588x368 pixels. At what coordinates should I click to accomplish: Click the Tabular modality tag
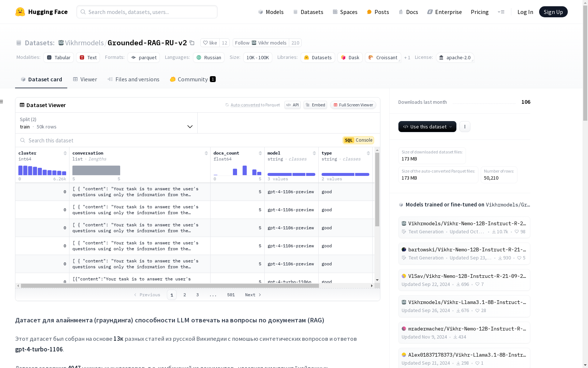pos(59,57)
